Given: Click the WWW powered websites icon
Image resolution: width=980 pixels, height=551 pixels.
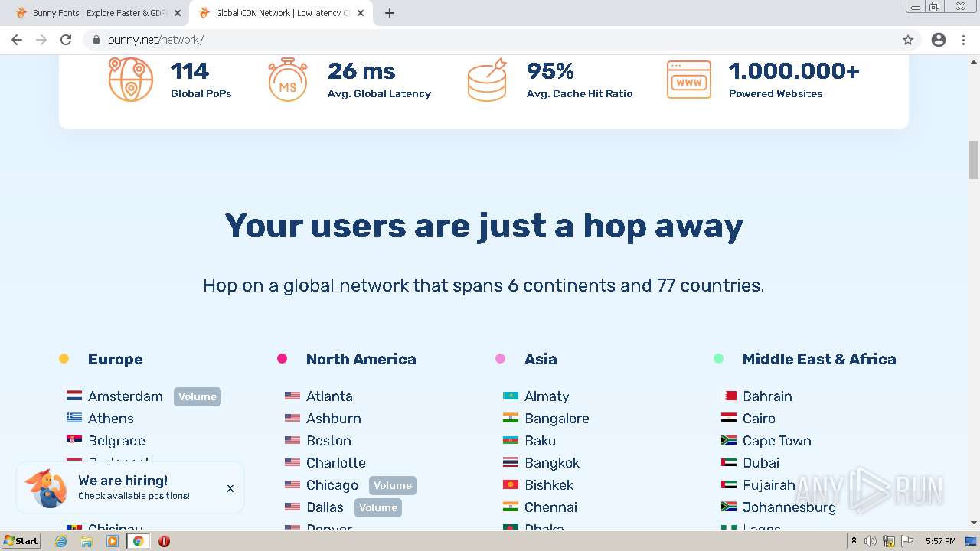Looking at the screenshot, I should (688, 80).
